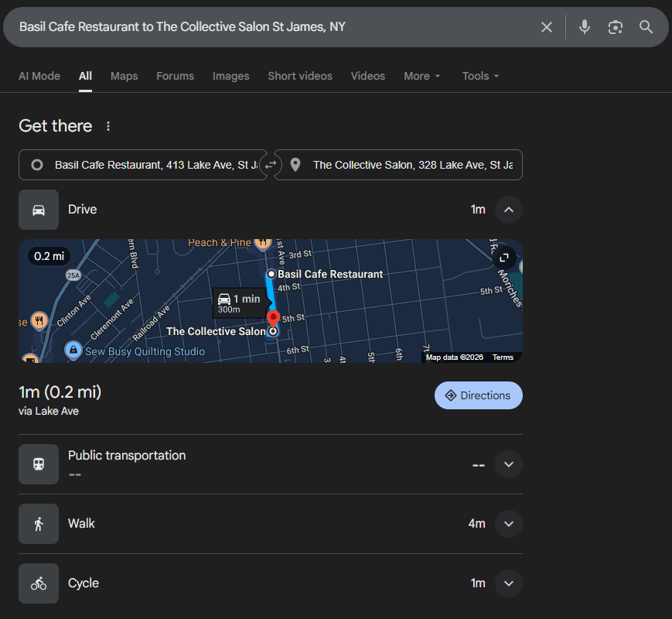Open the Get there more options menu

[x=108, y=126]
